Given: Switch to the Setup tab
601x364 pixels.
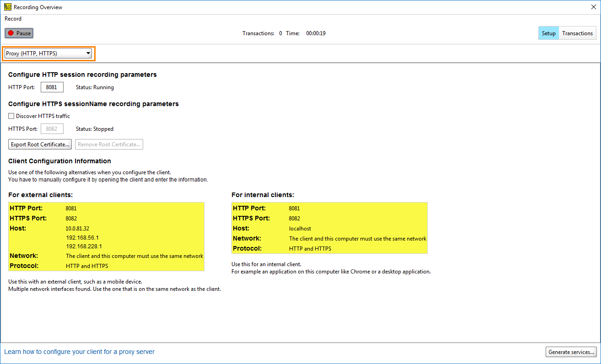Looking at the screenshot, I should 548,33.
